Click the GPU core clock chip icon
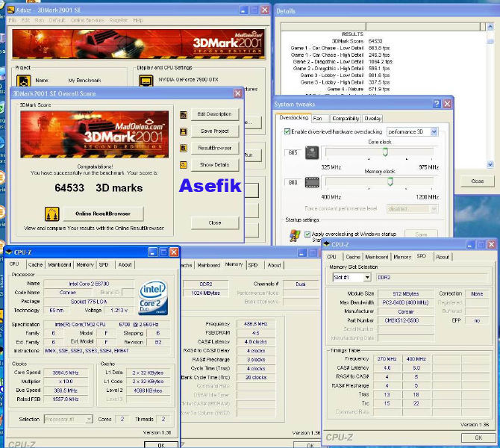 (x=312, y=152)
